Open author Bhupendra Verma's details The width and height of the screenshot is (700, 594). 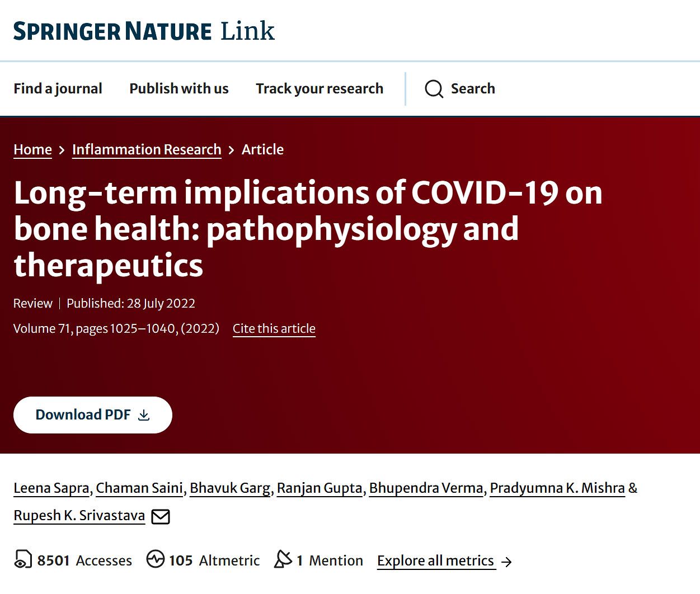[426, 488]
